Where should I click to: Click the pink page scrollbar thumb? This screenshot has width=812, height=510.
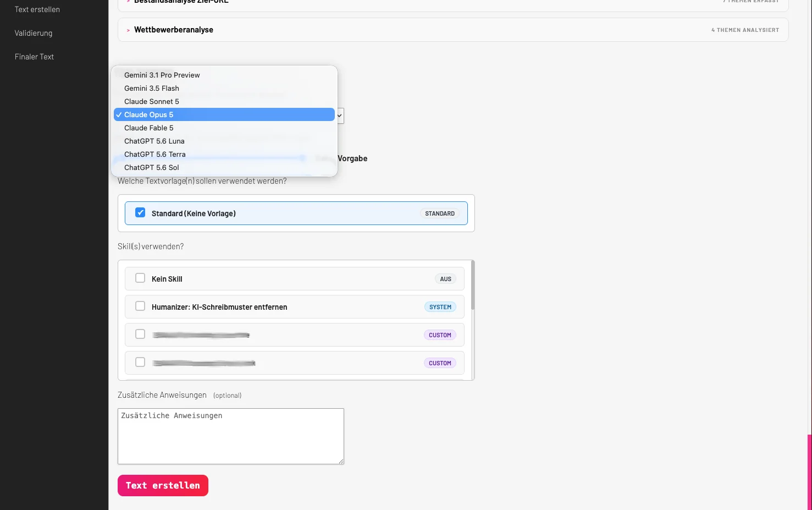809,472
